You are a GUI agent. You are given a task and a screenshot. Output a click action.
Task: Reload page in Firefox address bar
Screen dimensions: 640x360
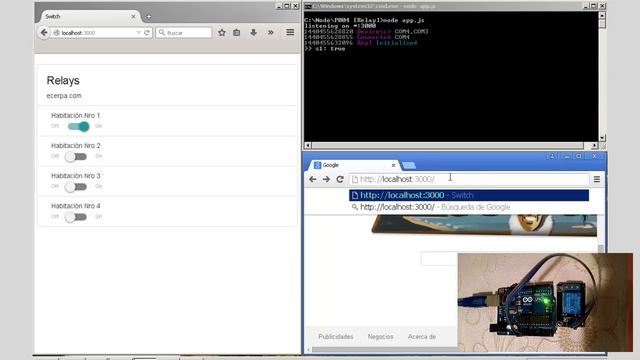147,33
